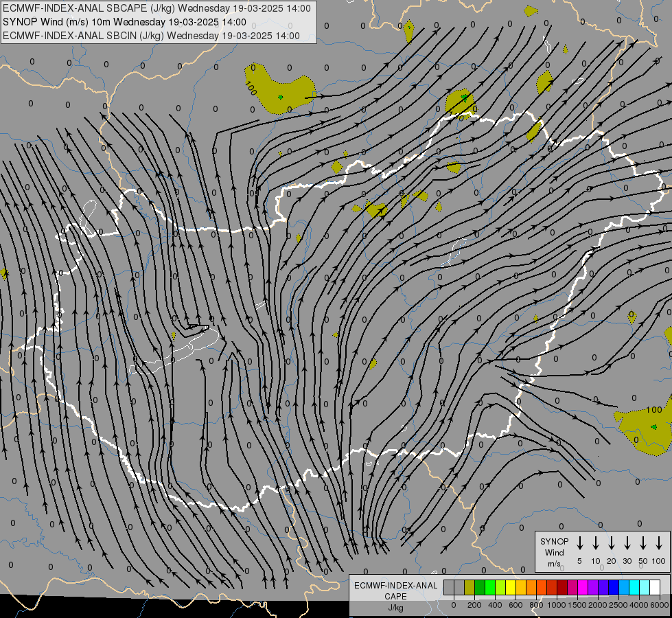Click the ECMWF-INDEX-ANAL colorbar legend title

[395, 586]
